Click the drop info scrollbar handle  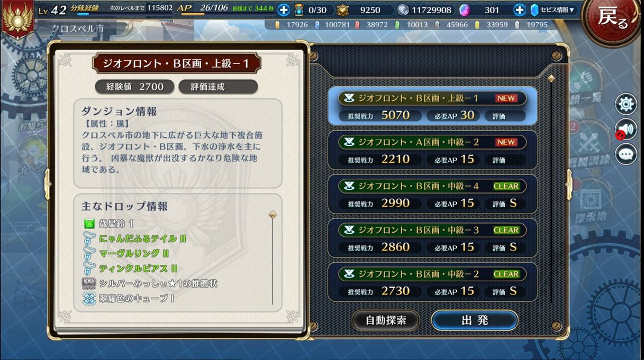tap(273, 215)
